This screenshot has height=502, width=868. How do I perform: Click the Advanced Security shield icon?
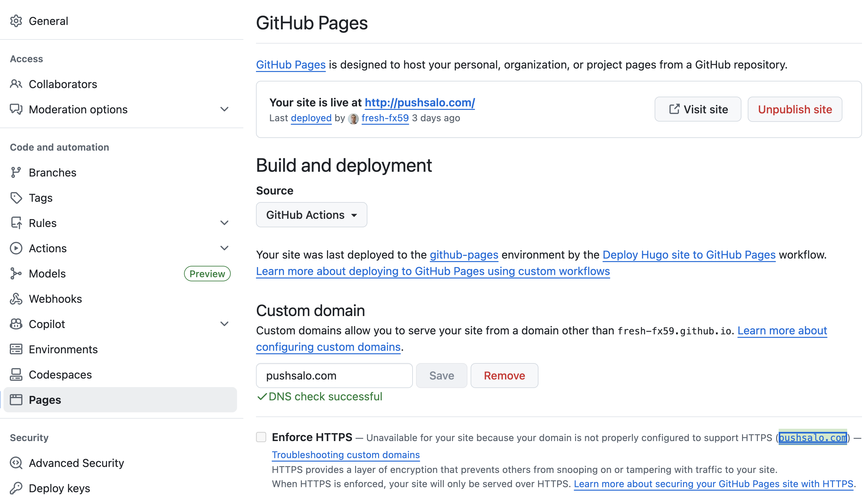click(x=16, y=463)
